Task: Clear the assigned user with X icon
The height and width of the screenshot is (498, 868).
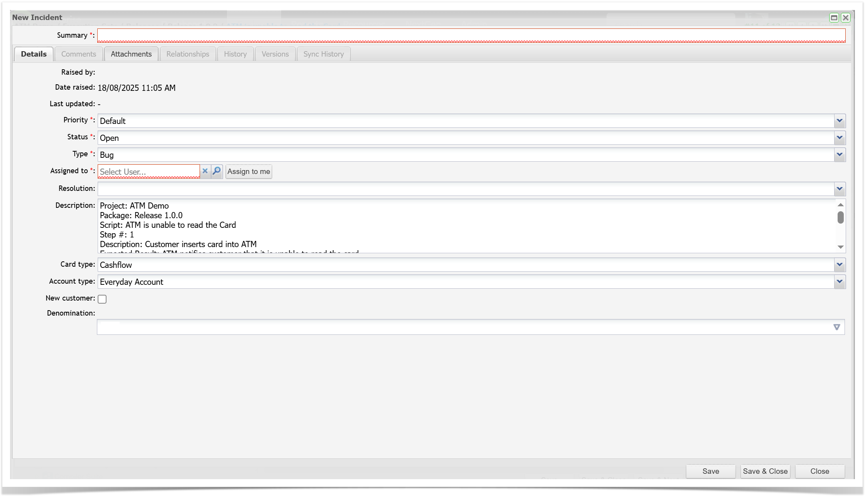Action: coord(205,171)
